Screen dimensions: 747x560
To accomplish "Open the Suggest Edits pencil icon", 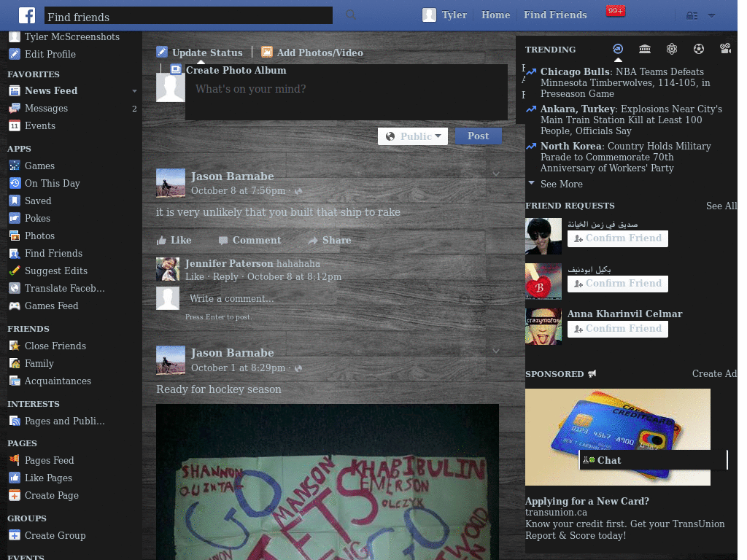I will coord(15,271).
